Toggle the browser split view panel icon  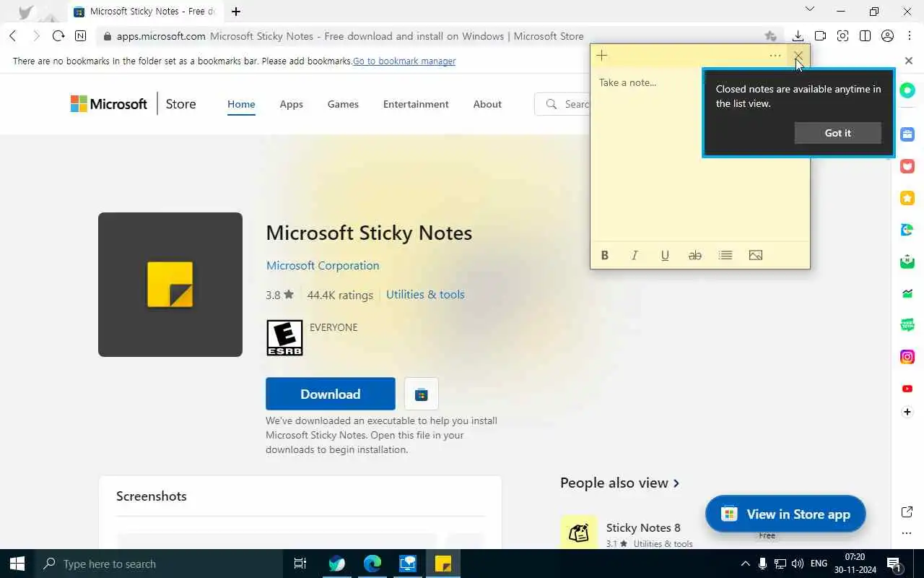(865, 36)
